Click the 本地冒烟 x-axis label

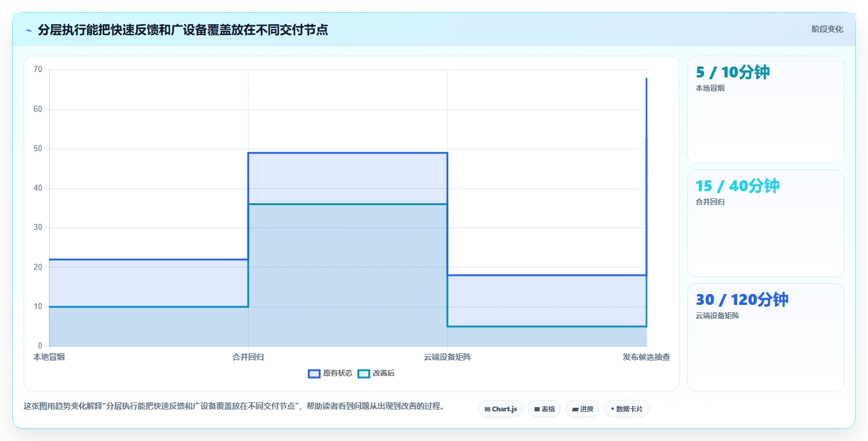[x=49, y=357]
